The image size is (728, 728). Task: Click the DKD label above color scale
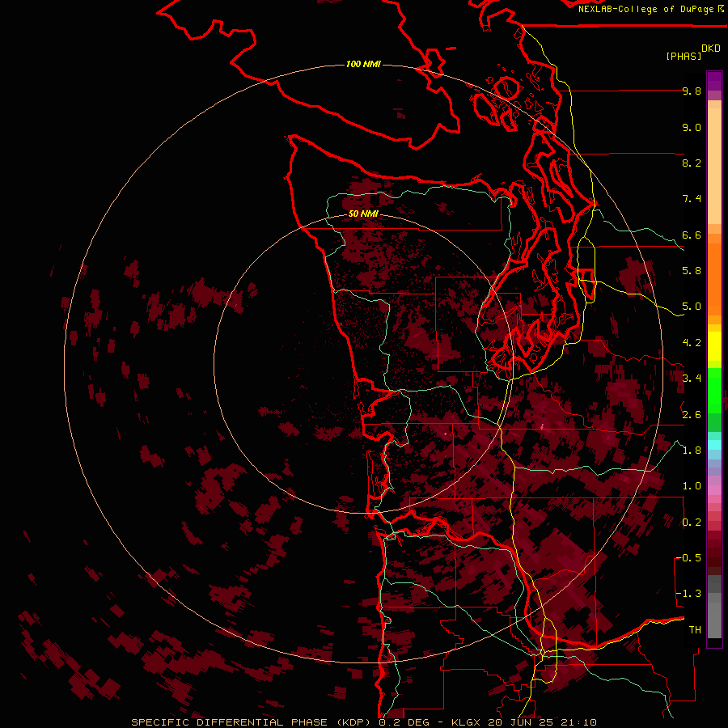[x=711, y=48]
